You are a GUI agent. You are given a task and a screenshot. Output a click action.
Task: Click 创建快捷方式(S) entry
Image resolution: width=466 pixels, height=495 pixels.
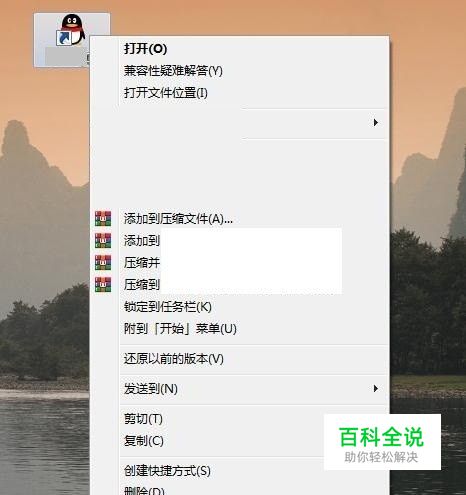tap(167, 471)
